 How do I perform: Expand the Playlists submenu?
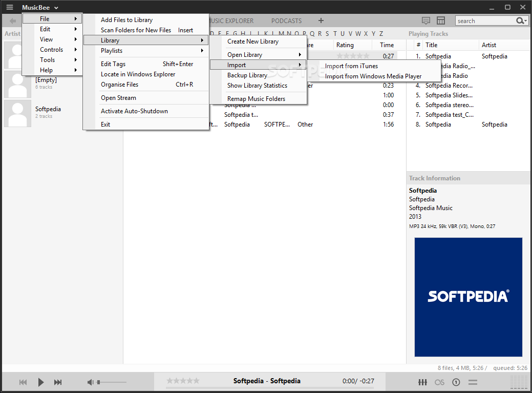point(145,51)
